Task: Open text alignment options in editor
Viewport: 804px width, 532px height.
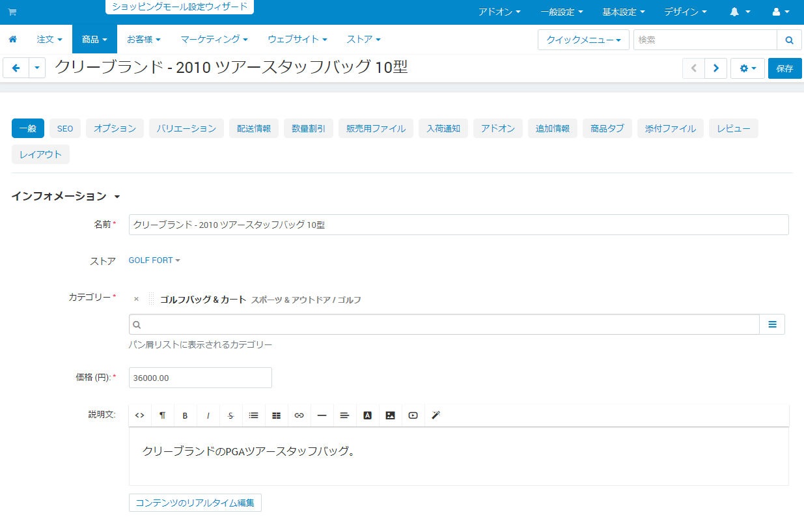Action: tap(344, 415)
